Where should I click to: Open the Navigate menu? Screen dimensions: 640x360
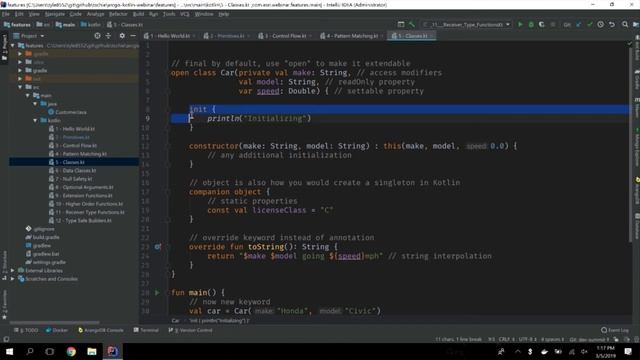(x=55, y=14)
